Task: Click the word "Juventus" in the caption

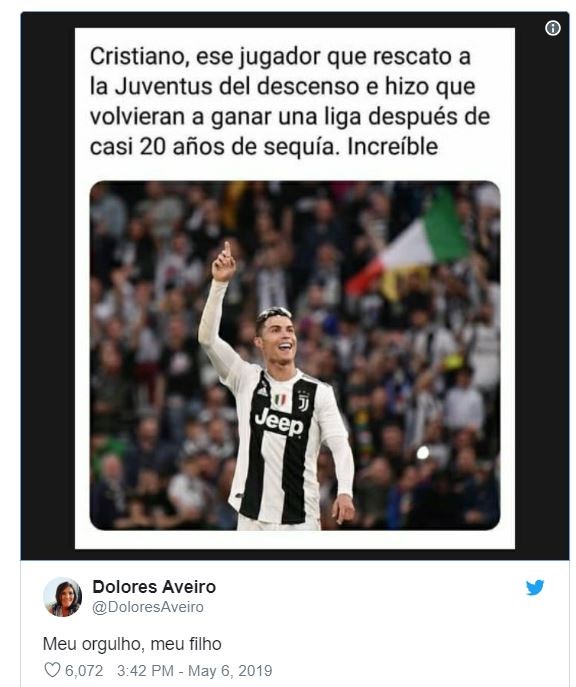Action: click(164, 86)
